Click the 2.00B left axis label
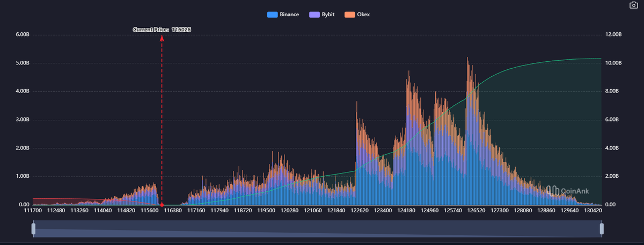The image size is (644, 245). pos(22,148)
